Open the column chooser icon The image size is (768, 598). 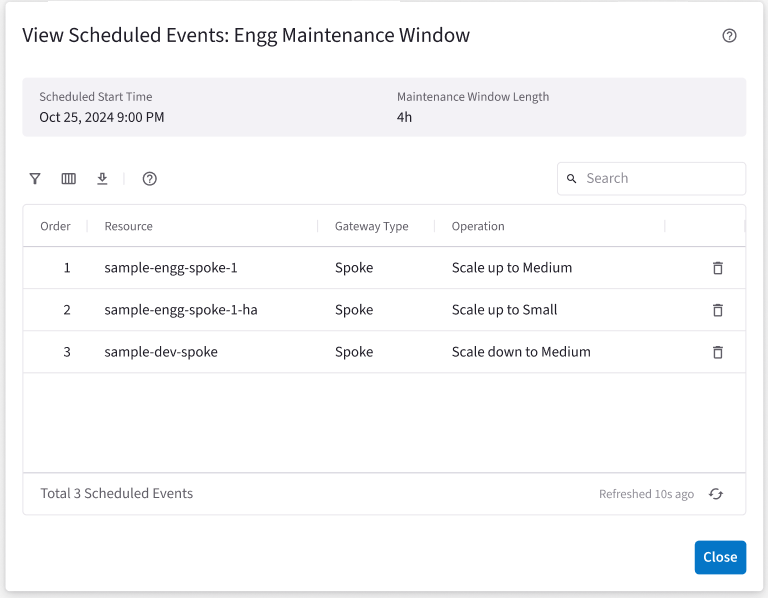(x=69, y=179)
